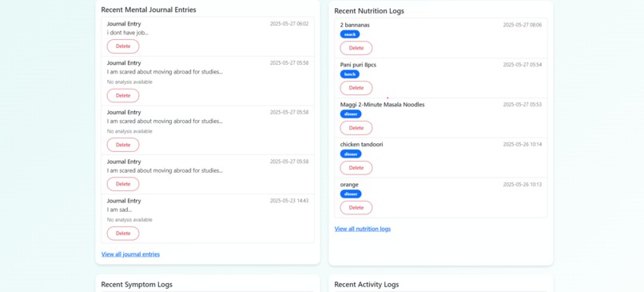Click the "chicken tandoori" log title
Image resolution: width=644 pixels, height=292 pixels.
pos(361,145)
